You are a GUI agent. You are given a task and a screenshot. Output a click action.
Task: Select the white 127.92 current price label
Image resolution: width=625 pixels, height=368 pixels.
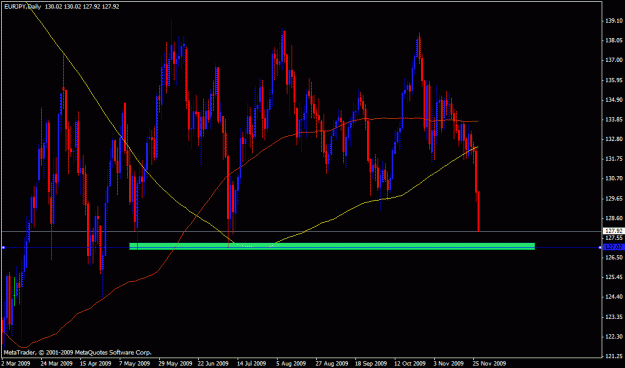click(x=613, y=231)
